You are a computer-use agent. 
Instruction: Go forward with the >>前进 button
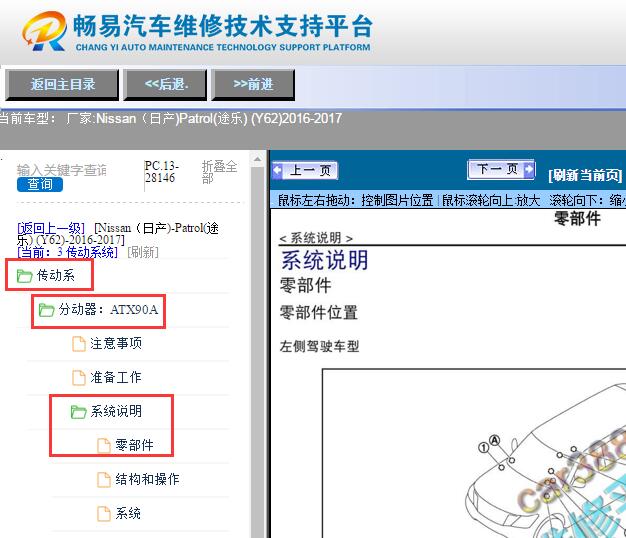[253, 85]
